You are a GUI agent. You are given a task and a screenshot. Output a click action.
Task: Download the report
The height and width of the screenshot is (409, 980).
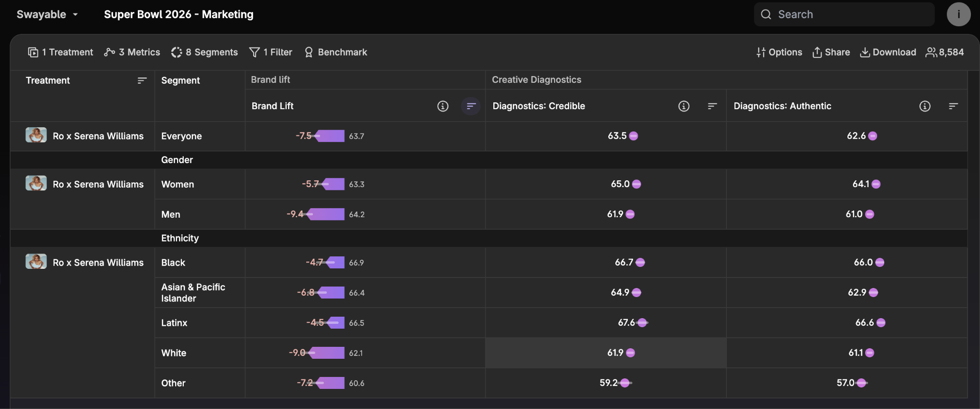pos(888,52)
